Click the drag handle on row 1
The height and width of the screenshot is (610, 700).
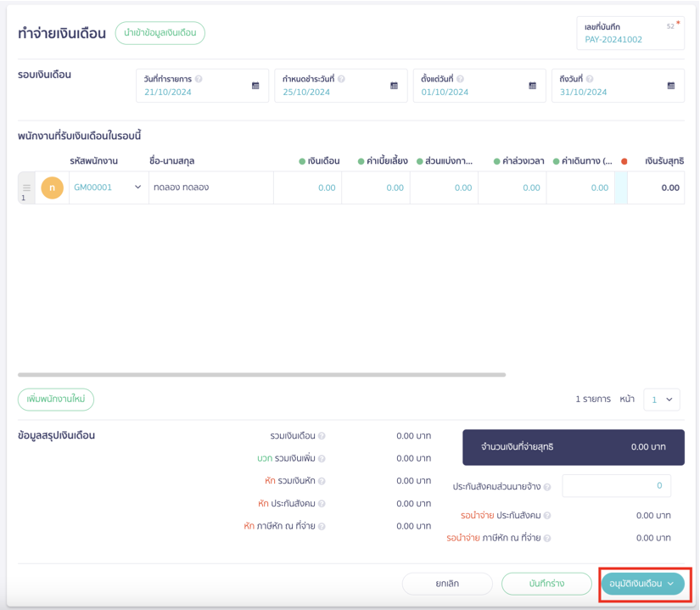click(27, 187)
